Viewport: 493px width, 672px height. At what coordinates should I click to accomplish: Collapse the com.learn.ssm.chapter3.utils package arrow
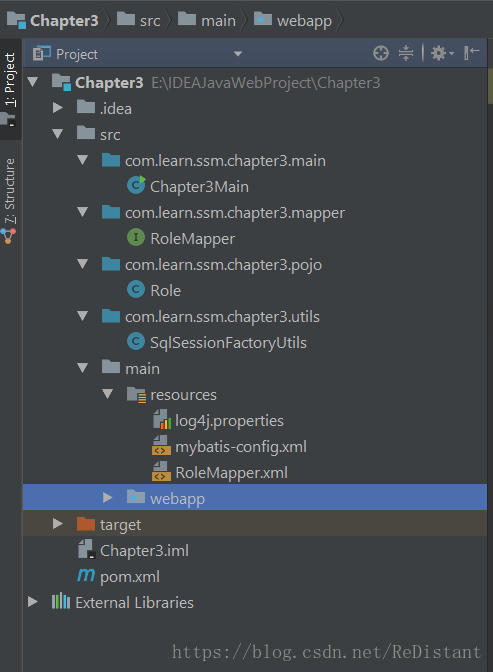pos(82,316)
